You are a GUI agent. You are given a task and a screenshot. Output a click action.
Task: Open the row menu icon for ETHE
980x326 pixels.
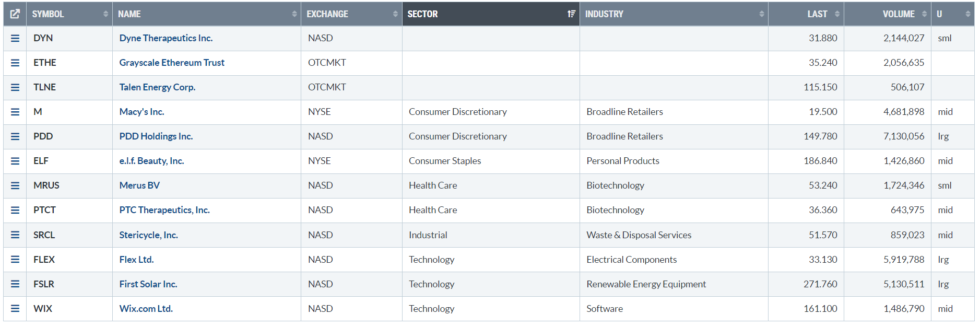tap(15, 63)
